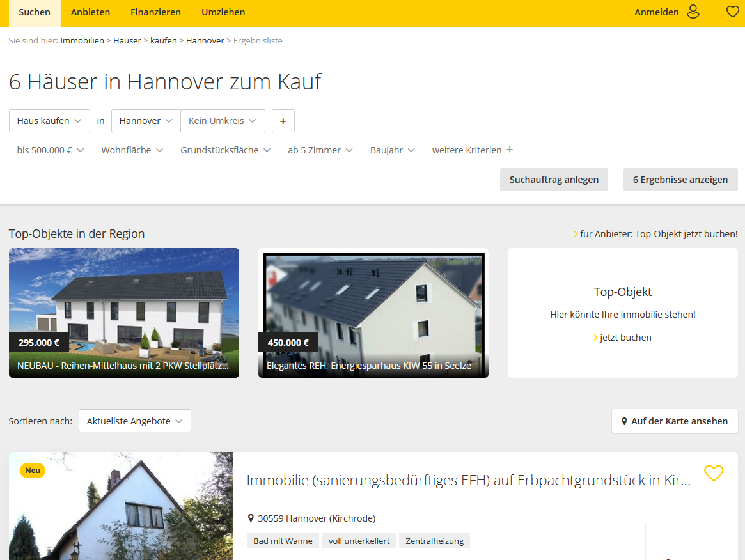Screen dimensions: 745x560
Task: Open the 295.000 € Reihen-Mittelhaus thumbnail
Action: tap(124, 313)
